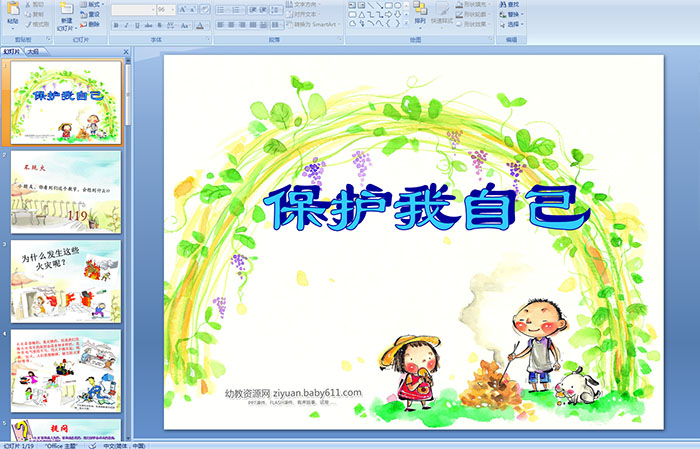Click Delete (删除) slide button
Image resolution: width=700 pixels, height=449 pixels.
pos(90,24)
